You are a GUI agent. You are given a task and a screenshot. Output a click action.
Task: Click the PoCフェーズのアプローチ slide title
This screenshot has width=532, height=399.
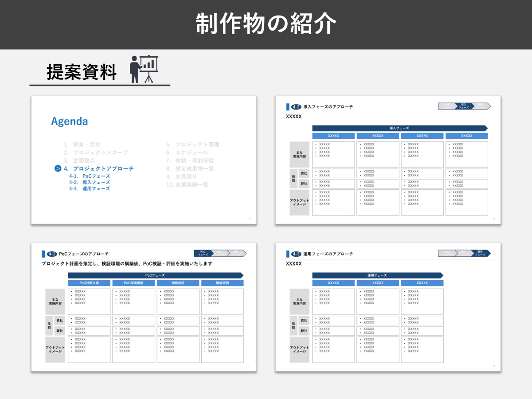click(84, 254)
